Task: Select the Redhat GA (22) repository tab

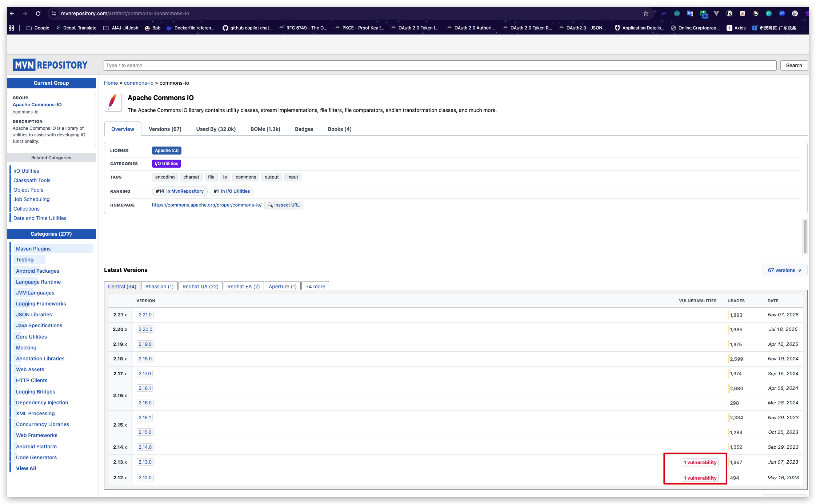Action: 200,286
